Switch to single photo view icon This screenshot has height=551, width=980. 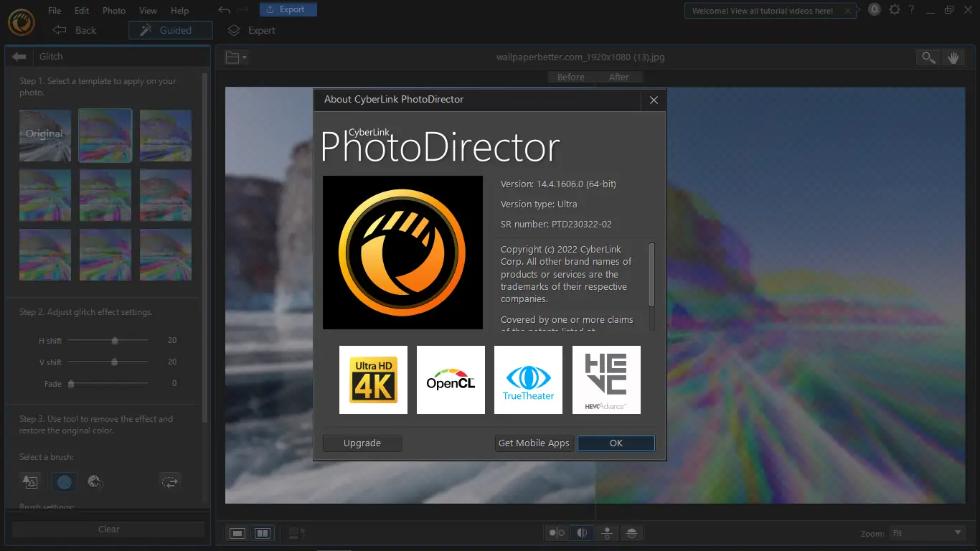238,533
